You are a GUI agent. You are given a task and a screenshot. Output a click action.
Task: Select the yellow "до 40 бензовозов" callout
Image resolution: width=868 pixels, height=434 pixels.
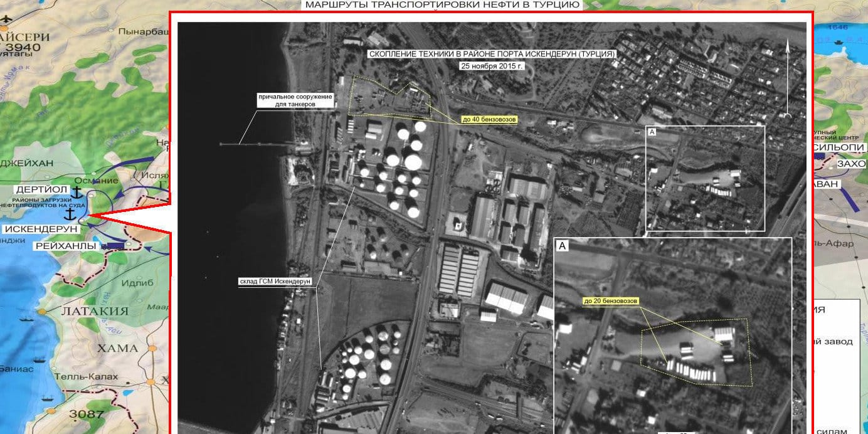tap(489, 119)
